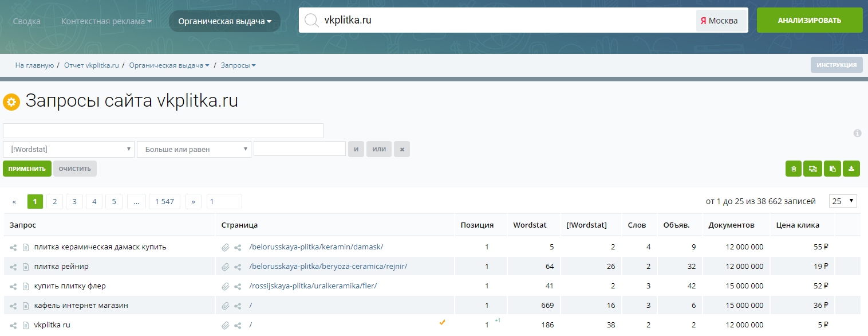This screenshot has height=336, width=868.
Task: Click the share icon next to /keramin/damask/ page
Action: point(238,247)
